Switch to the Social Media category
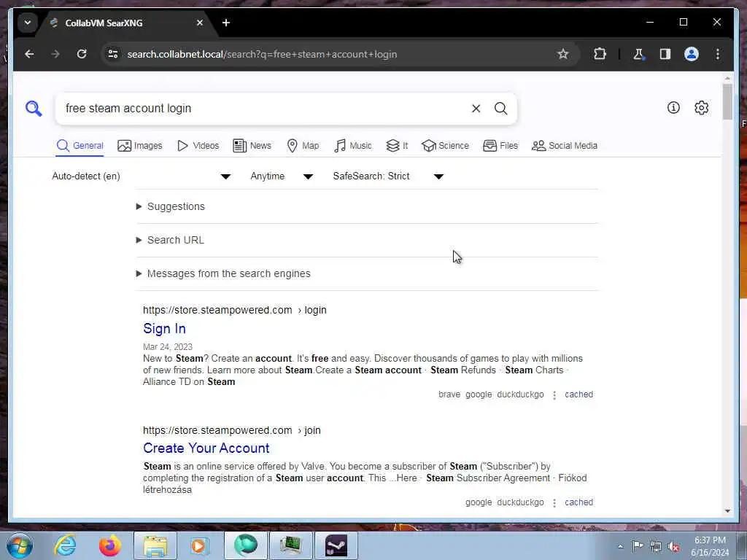 tap(565, 146)
